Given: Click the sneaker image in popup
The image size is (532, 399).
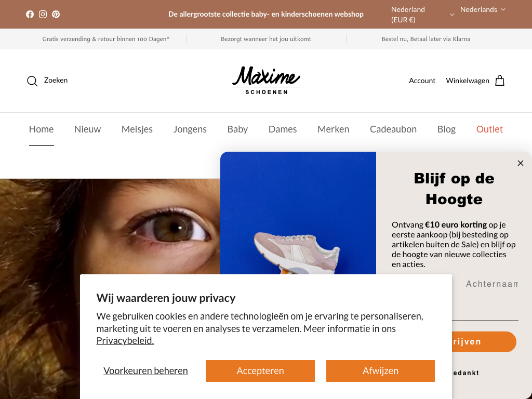Looking at the screenshot, I should pos(298,213).
